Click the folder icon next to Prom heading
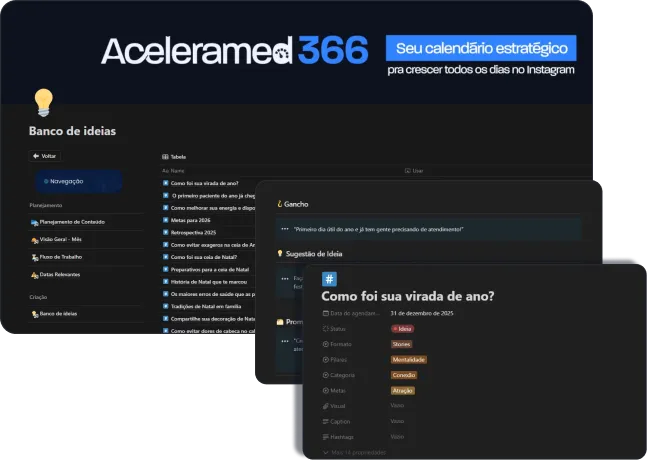 (280, 322)
